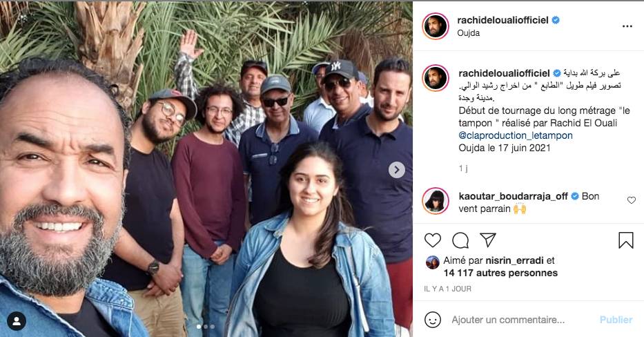Select the second carousel dot indicator
Viewport: 644px width, 337px height.
pyautogui.click(x=206, y=327)
